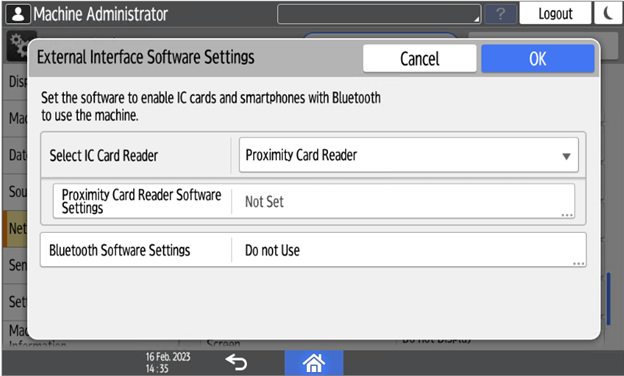Click the Machine Administrator user icon
Image resolution: width=624 pixels, height=376 pixels.
[x=18, y=14]
